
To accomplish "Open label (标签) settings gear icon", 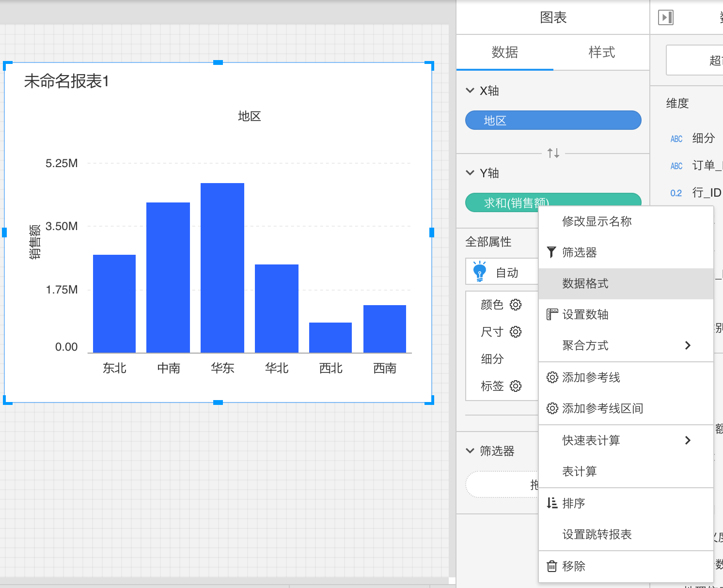I will tap(516, 386).
